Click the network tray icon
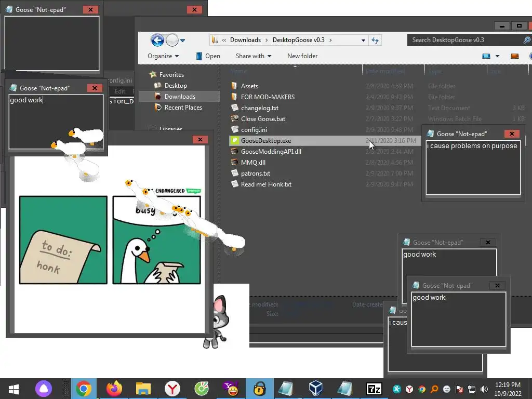Viewport: 532px width, 399px height. point(472,389)
